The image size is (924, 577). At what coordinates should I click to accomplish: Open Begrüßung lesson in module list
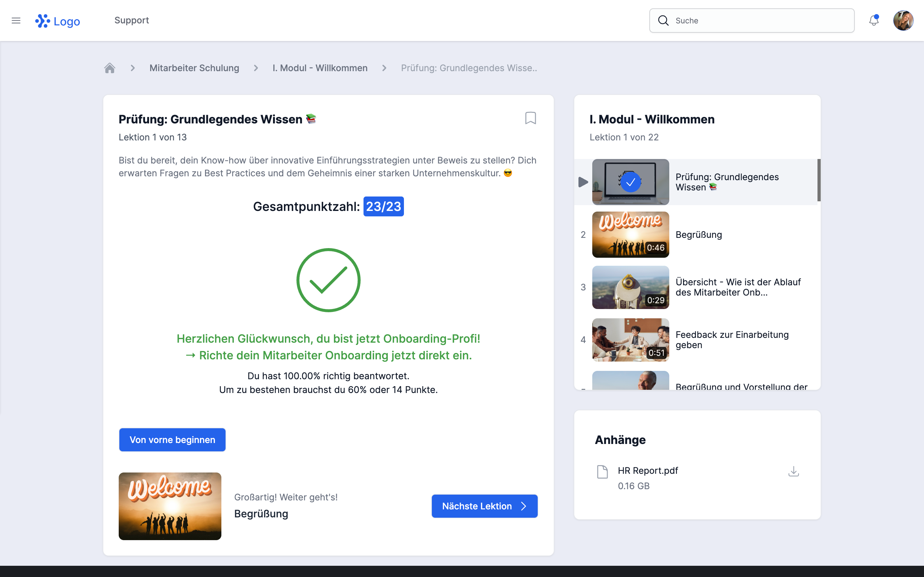click(x=698, y=235)
